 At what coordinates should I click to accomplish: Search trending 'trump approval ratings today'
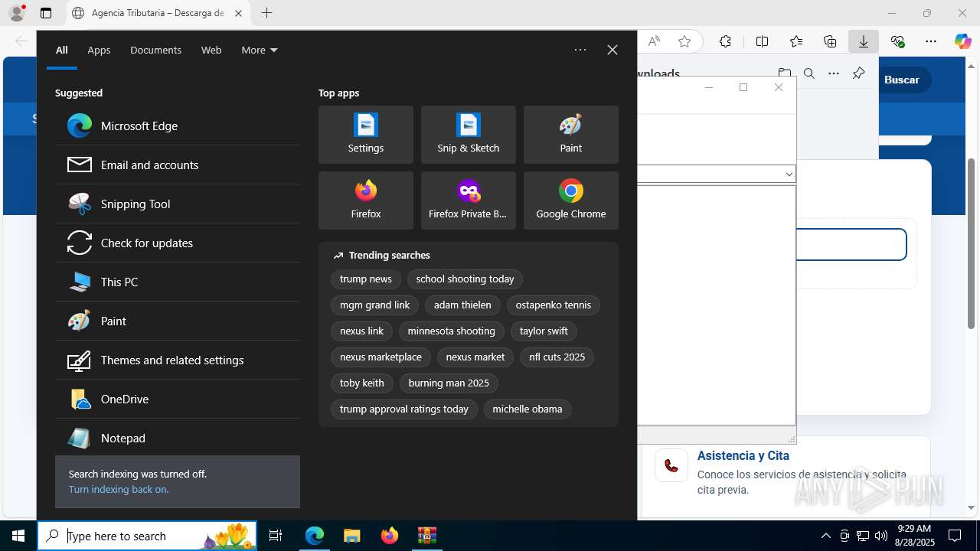point(404,409)
